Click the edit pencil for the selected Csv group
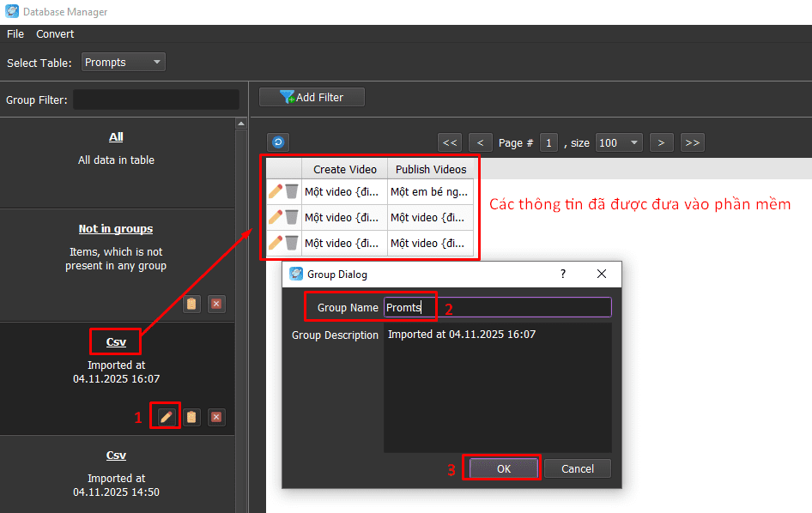 pos(167,417)
